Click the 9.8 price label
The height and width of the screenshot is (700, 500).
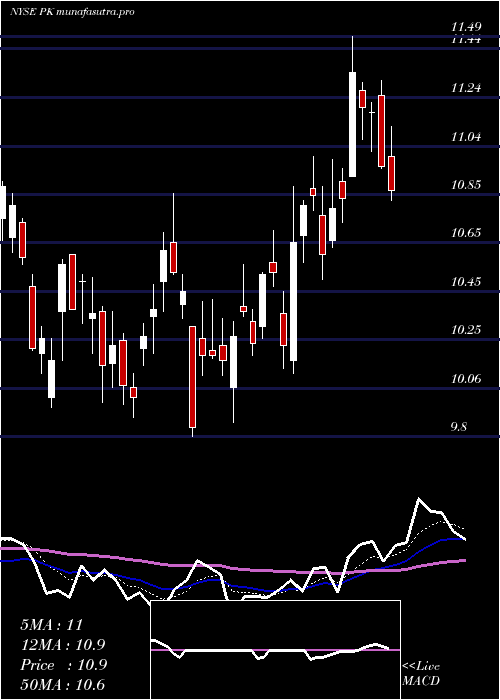click(459, 427)
